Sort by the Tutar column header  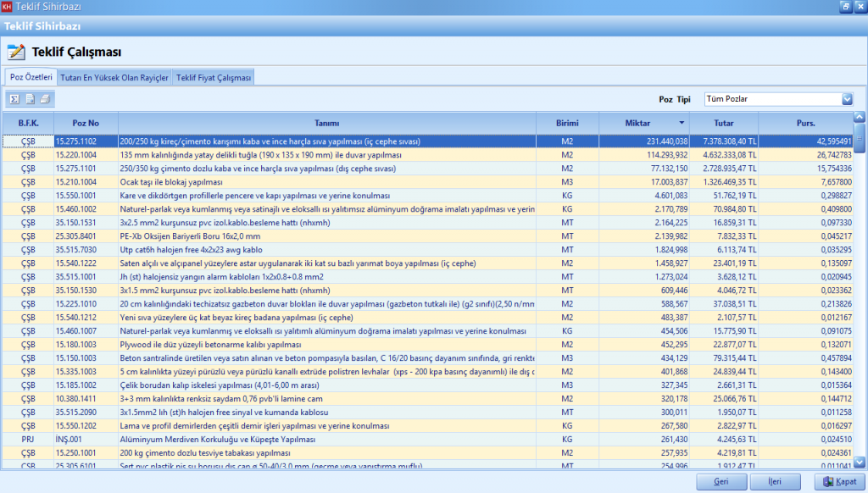(722, 123)
